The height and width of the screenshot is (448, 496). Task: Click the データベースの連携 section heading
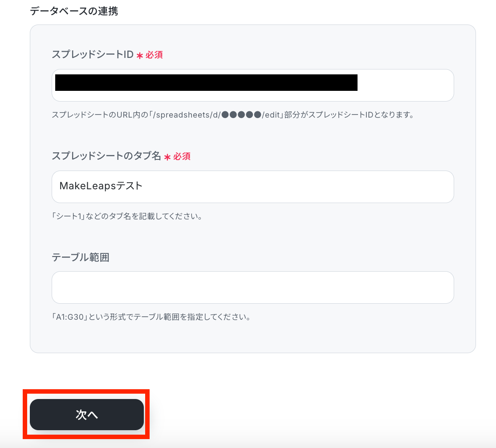point(74,11)
